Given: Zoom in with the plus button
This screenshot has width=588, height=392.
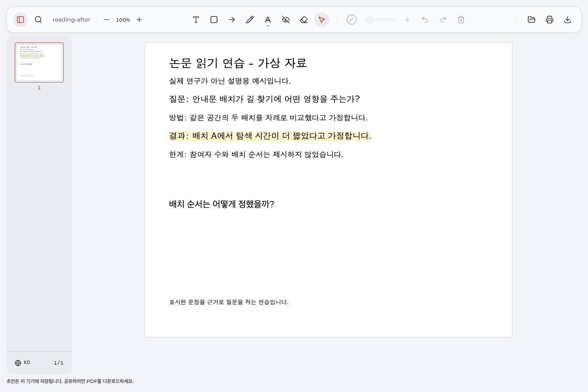Looking at the screenshot, I should (139, 20).
